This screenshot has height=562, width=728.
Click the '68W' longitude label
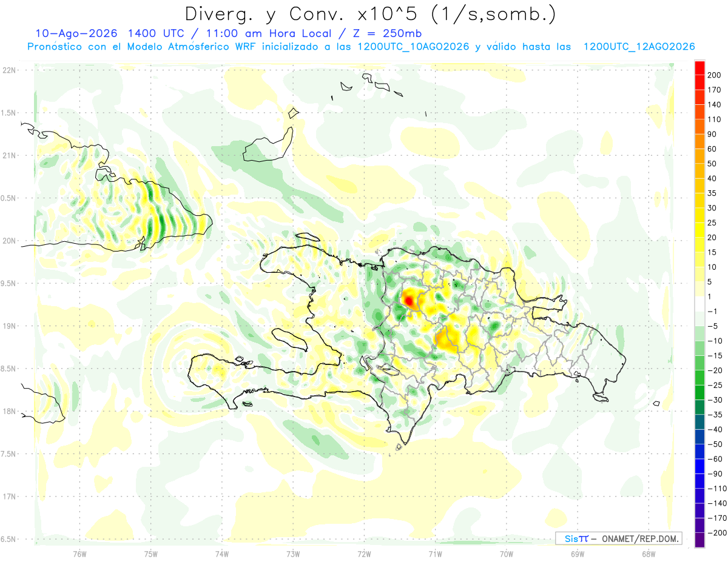tap(648, 554)
